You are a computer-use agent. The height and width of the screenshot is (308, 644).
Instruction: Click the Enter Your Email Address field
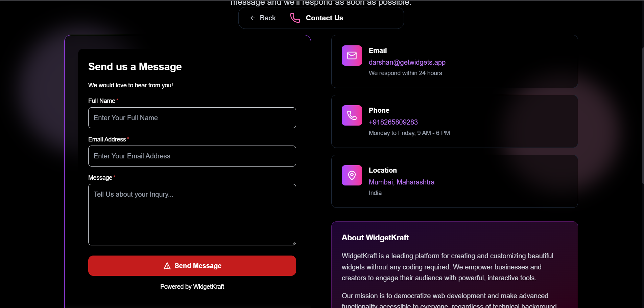click(192, 156)
